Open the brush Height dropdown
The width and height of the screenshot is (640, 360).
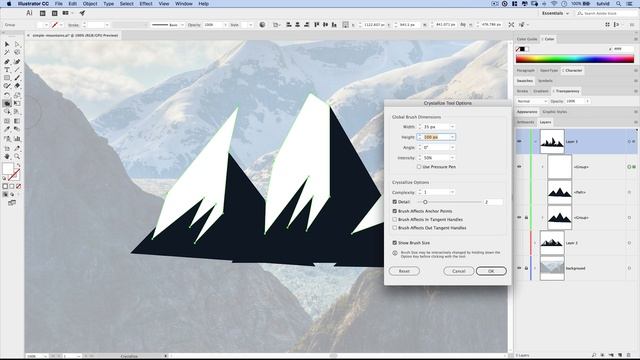pyautogui.click(x=452, y=137)
